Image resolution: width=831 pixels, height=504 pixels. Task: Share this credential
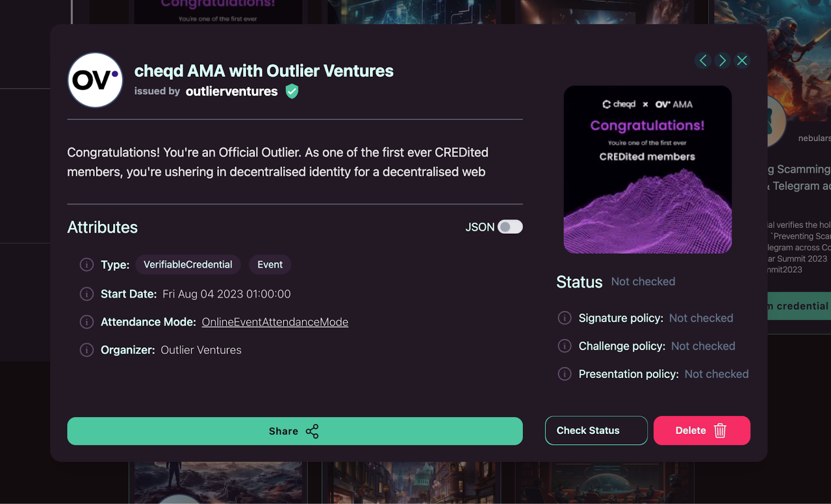pyautogui.click(x=295, y=431)
